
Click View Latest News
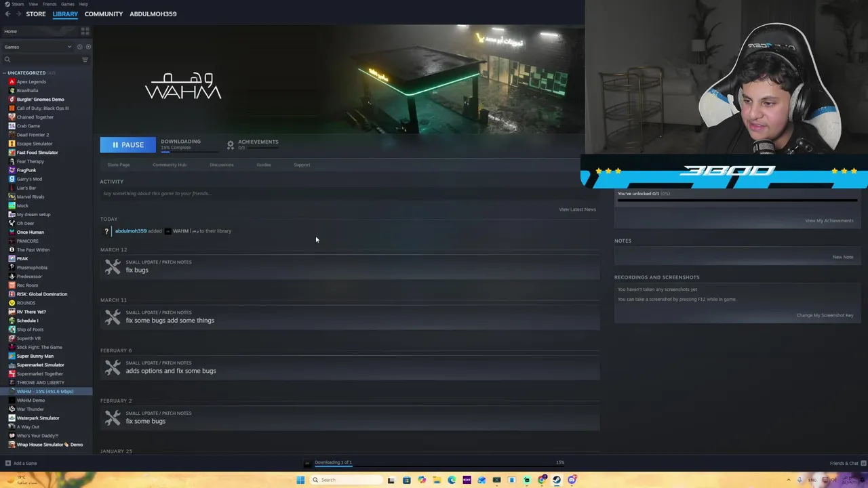[x=577, y=209]
